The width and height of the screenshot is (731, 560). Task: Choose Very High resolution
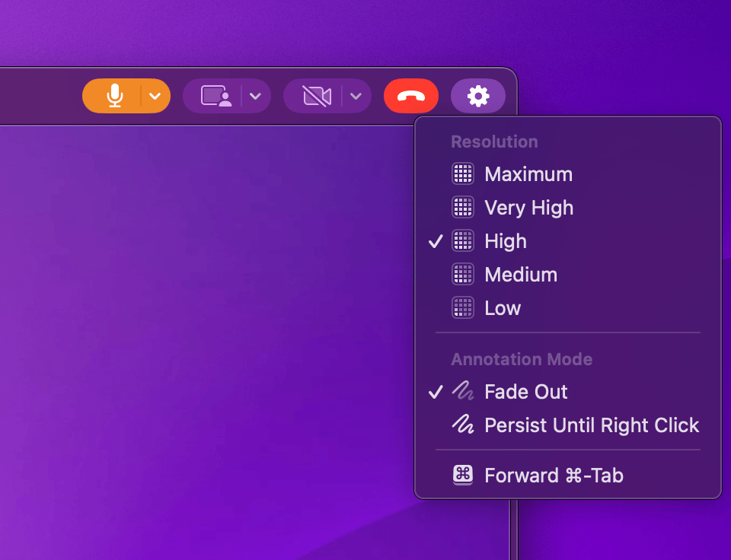tap(568, 208)
